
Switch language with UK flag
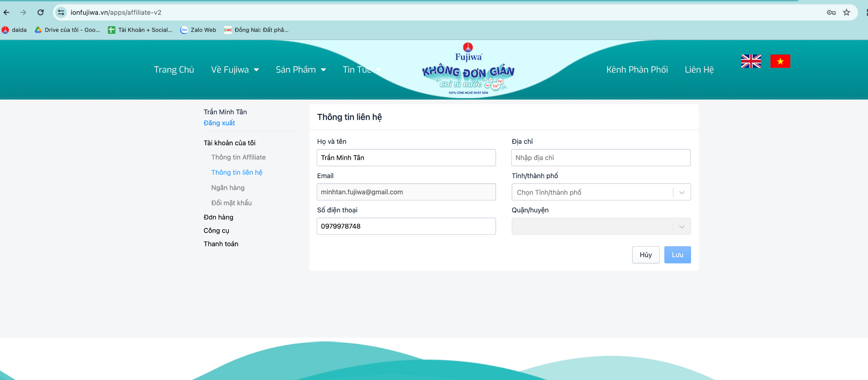[751, 61]
